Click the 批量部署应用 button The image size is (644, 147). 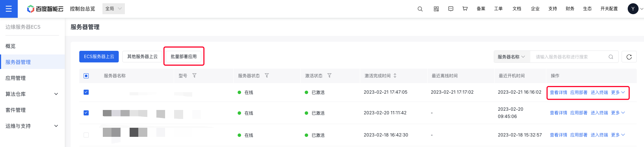[x=184, y=57]
